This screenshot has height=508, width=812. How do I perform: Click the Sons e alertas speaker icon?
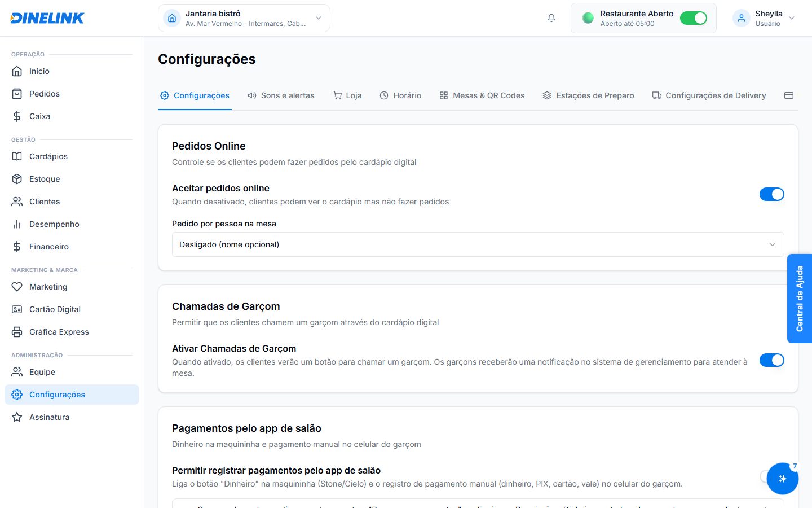point(252,95)
